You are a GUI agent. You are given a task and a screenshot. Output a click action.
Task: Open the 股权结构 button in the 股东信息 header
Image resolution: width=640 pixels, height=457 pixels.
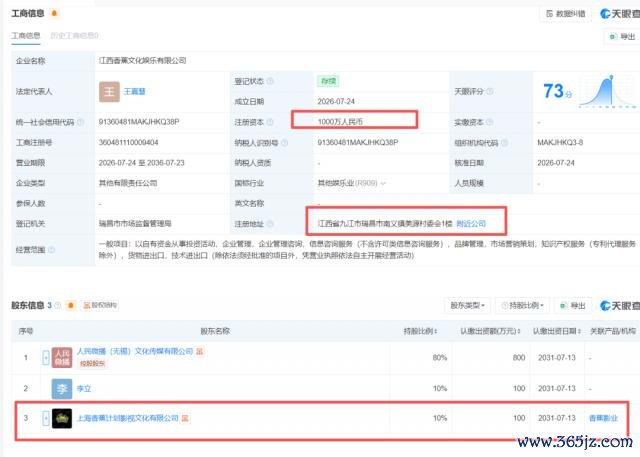pos(100,305)
